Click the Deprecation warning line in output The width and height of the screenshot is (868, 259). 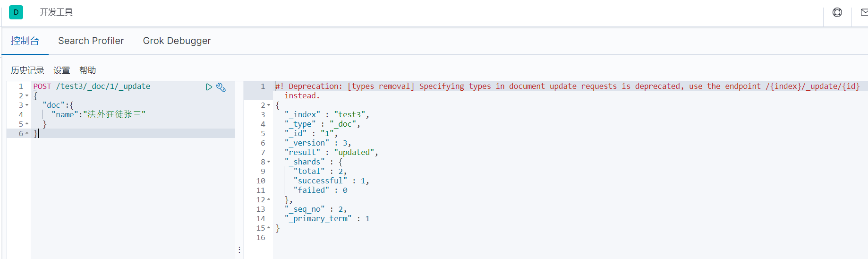[x=567, y=91]
